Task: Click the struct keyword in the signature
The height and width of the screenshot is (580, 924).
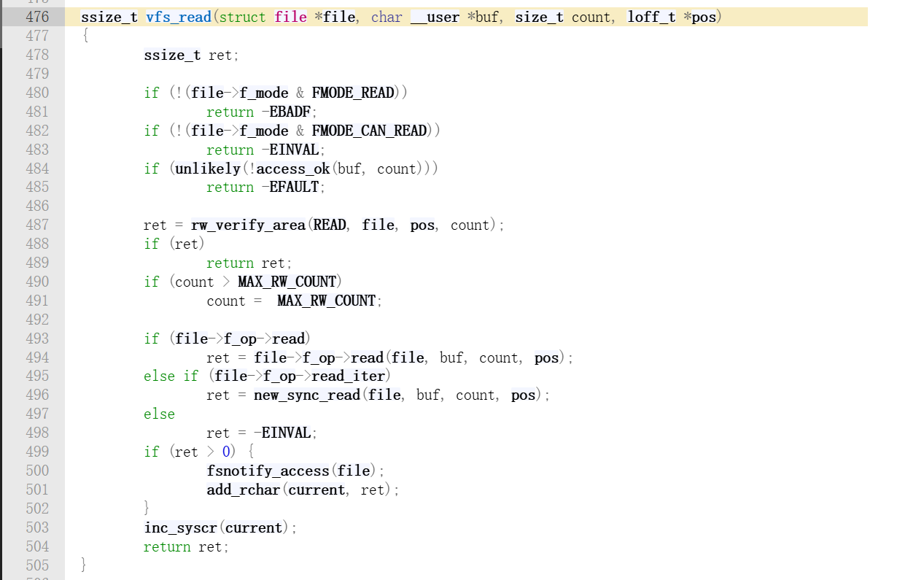Action: [x=244, y=17]
